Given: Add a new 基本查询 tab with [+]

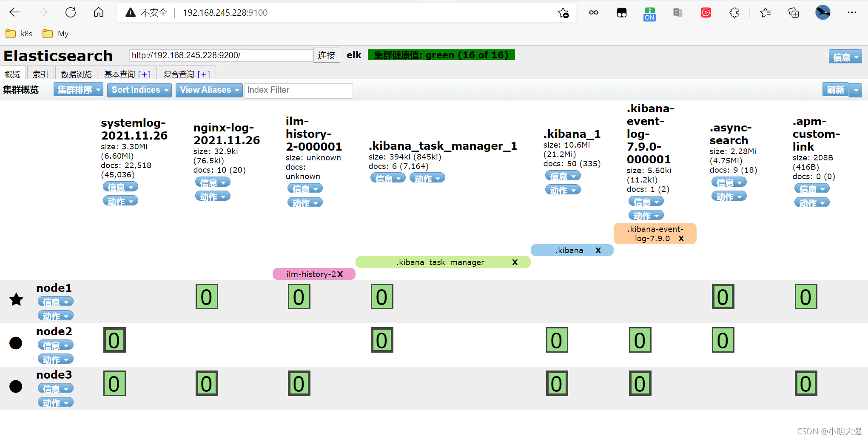Looking at the screenshot, I should point(145,74).
